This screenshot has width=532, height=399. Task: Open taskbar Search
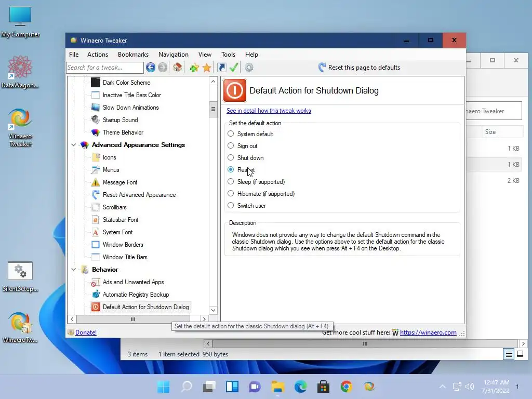pyautogui.click(x=187, y=387)
